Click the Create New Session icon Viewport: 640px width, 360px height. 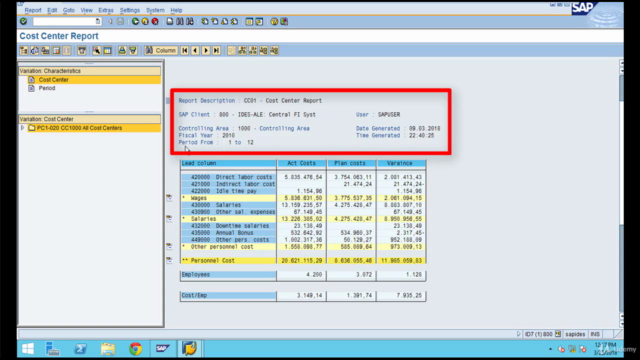coord(249,21)
